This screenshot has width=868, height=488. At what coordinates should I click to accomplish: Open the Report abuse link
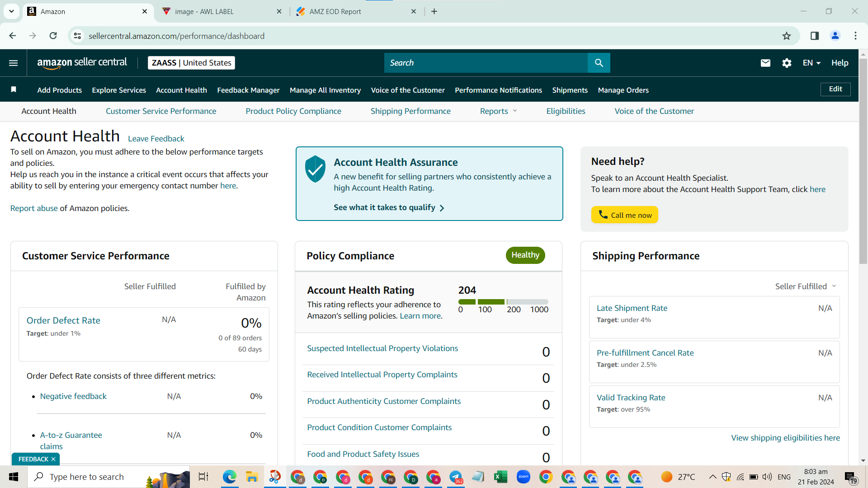pos(34,208)
